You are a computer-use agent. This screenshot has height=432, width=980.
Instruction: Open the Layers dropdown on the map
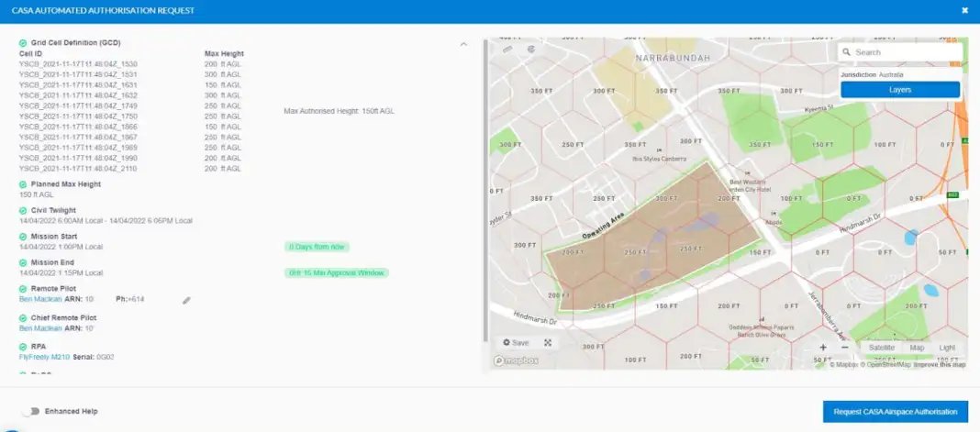point(899,90)
